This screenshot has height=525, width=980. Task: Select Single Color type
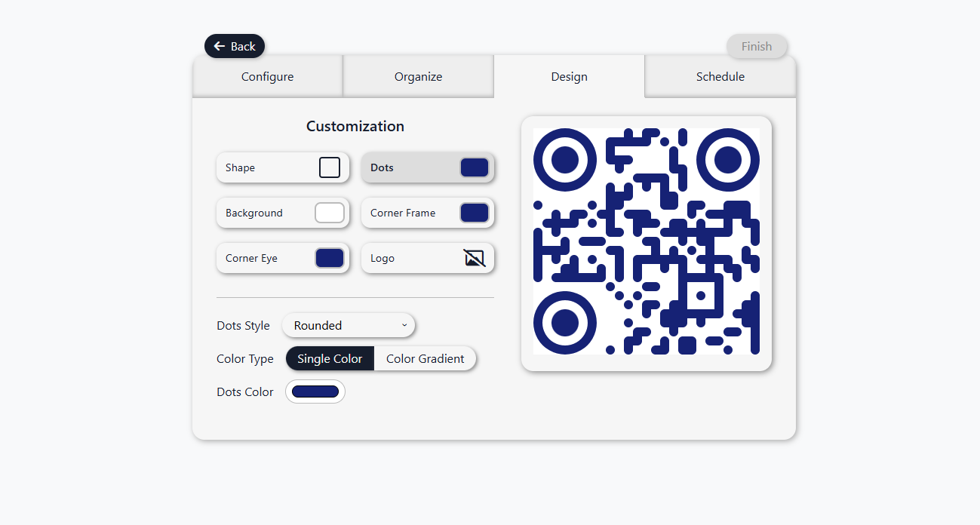point(330,358)
